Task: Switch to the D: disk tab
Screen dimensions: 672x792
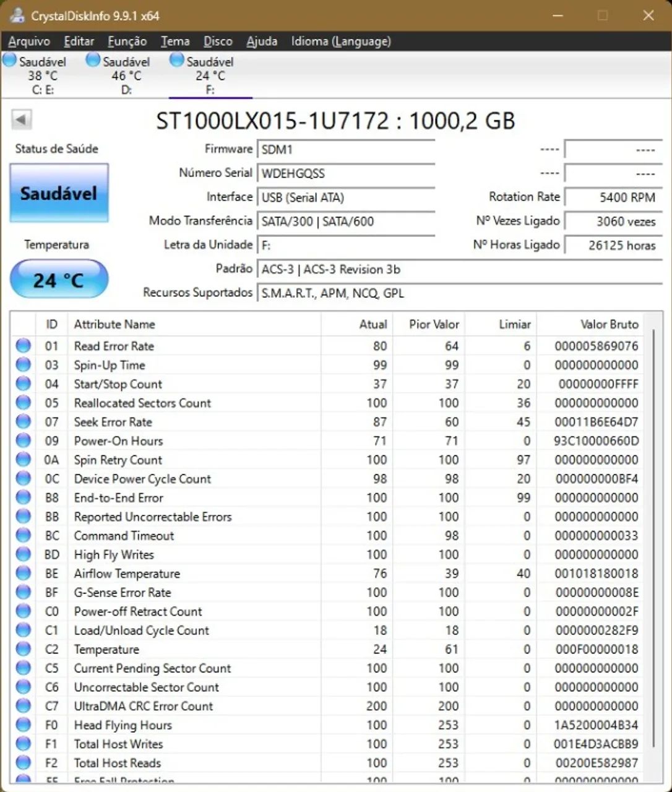Action: pos(126,75)
